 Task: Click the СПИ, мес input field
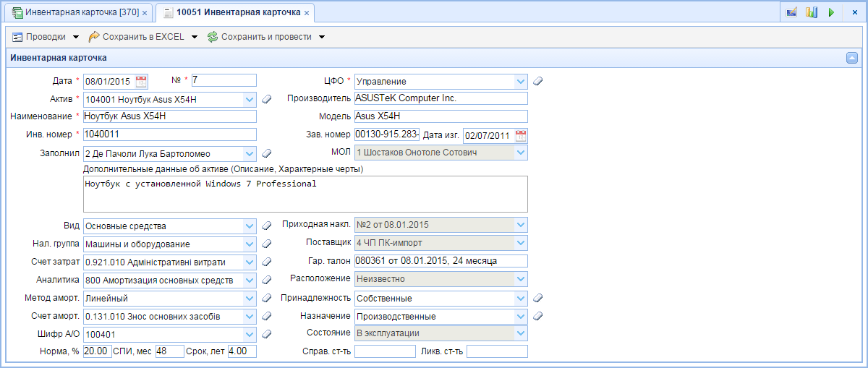click(x=170, y=351)
